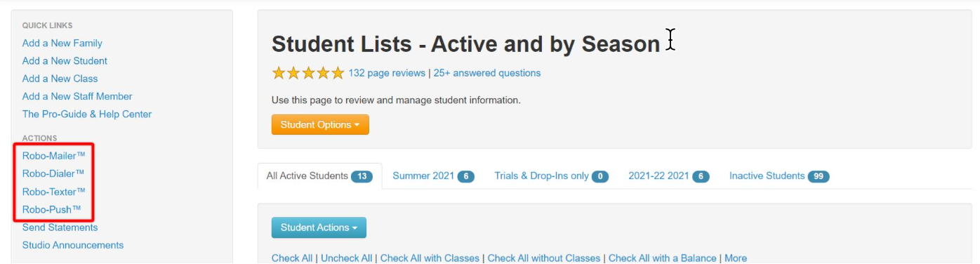Open 132 page reviews link
Image resolution: width=980 pixels, height=264 pixels.
coord(387,73)
